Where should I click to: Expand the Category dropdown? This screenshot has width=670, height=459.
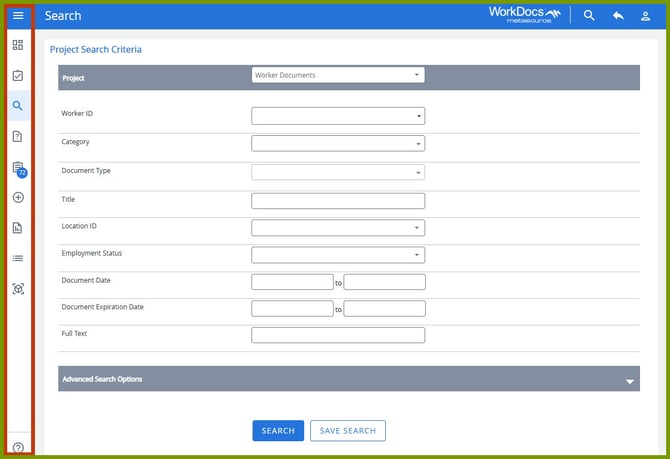pyautogui.click(x=338, y=144)
